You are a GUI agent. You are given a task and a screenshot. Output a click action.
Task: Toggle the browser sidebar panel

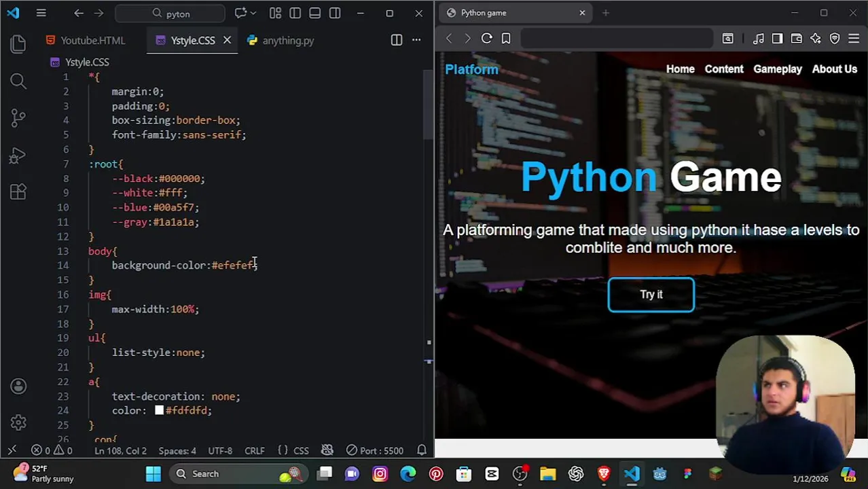778,39
